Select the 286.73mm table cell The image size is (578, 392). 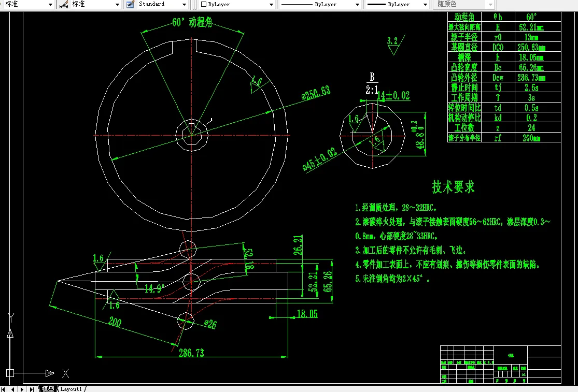click(538, 77)
